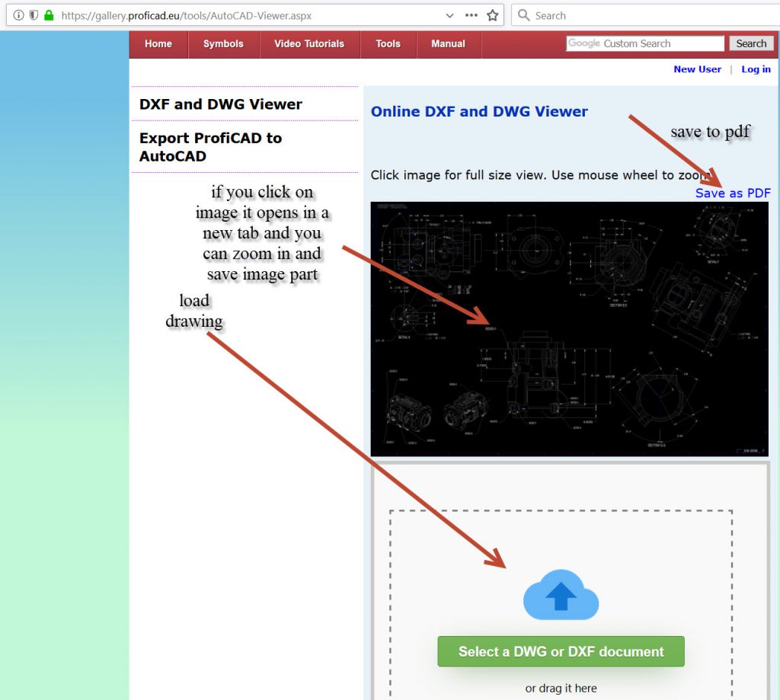Click the magnifier icon in browser search box
The image size is (780, 700).
coord(524,15)
